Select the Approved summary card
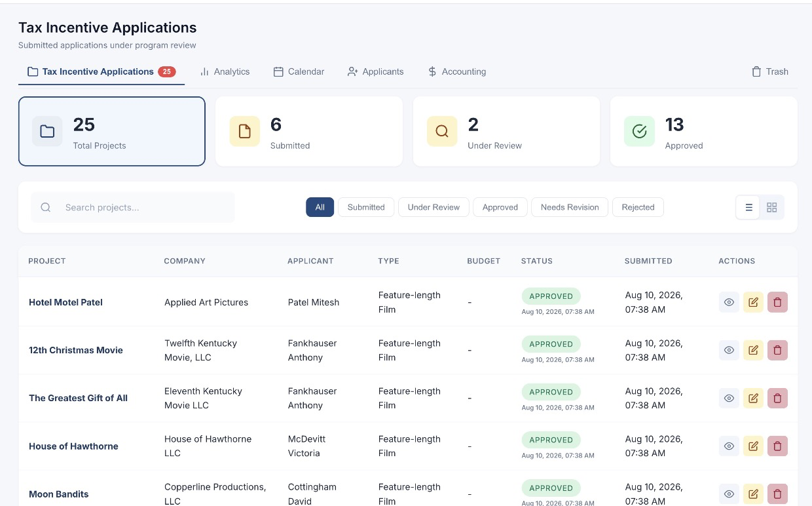Image resolution: width=812 pixels, height=506 pixels. tap(704, 132)
